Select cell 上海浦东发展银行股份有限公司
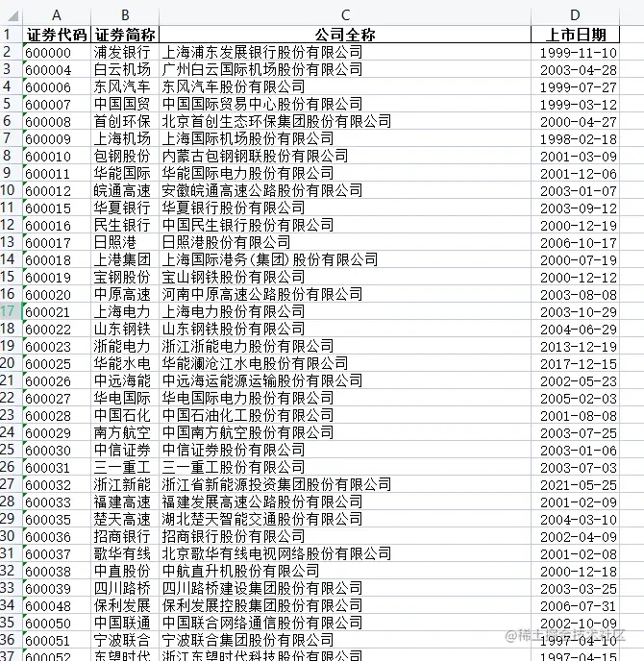The height and width of the screenshot is (661, 644). (x=345, y=52)
